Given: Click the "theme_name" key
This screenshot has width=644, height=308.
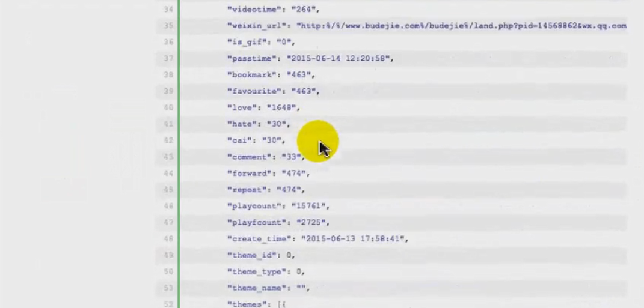Looking at the screenshot, I should [x=256, y=288].
